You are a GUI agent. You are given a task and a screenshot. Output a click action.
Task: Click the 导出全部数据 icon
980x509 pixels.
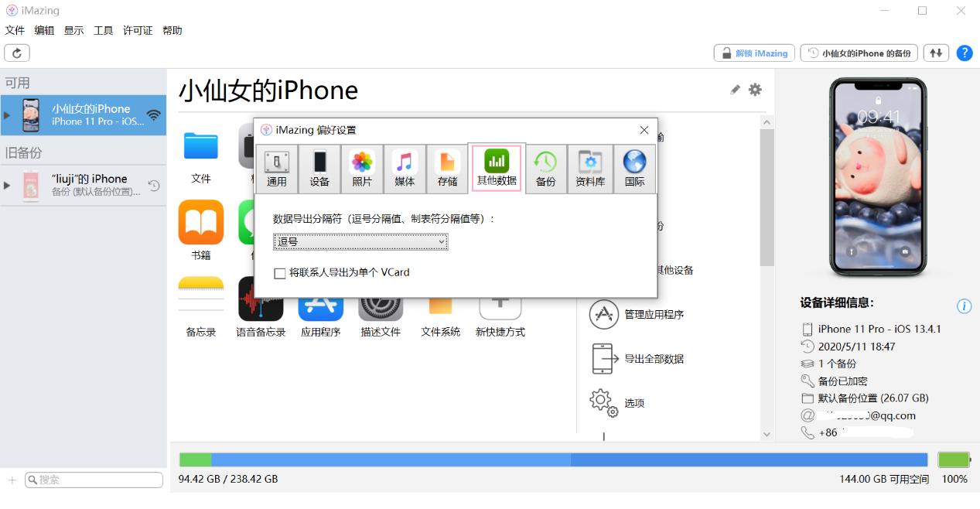(605, 359)
